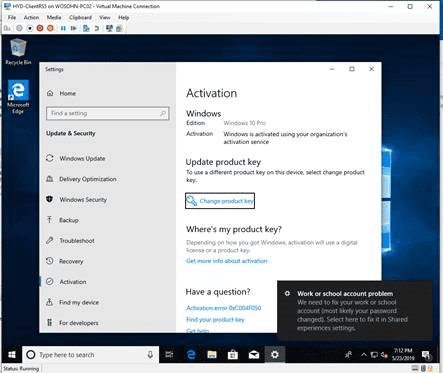Open Activation error 0xC004F050 link
Screen dimensions: 443x373
(223, 308)
